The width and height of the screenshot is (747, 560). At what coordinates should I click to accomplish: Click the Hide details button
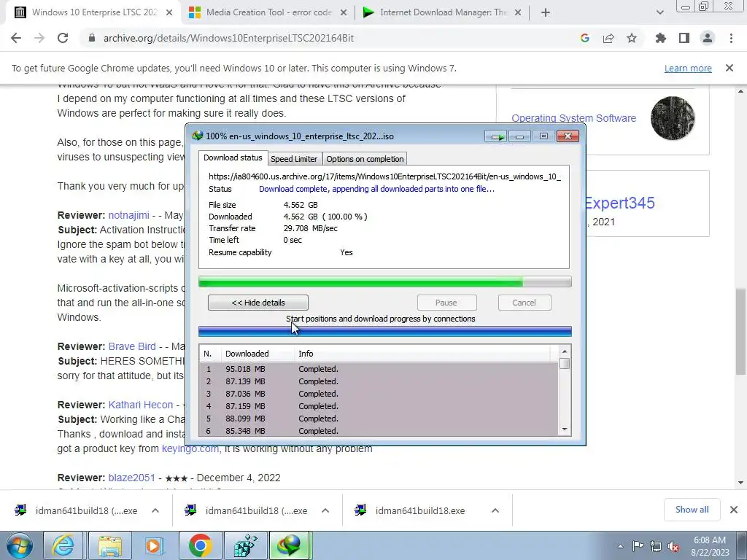pos(258,303)
